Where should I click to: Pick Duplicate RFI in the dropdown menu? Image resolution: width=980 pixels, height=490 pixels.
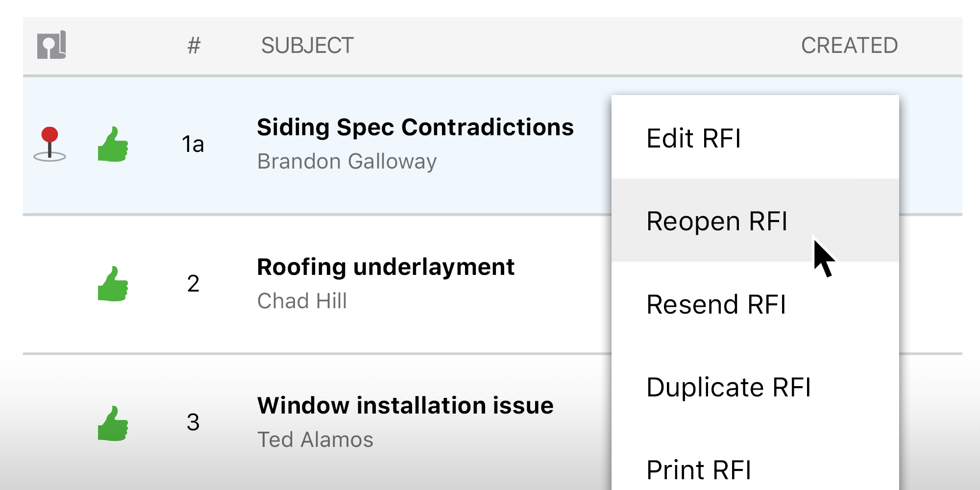point(729,387)
